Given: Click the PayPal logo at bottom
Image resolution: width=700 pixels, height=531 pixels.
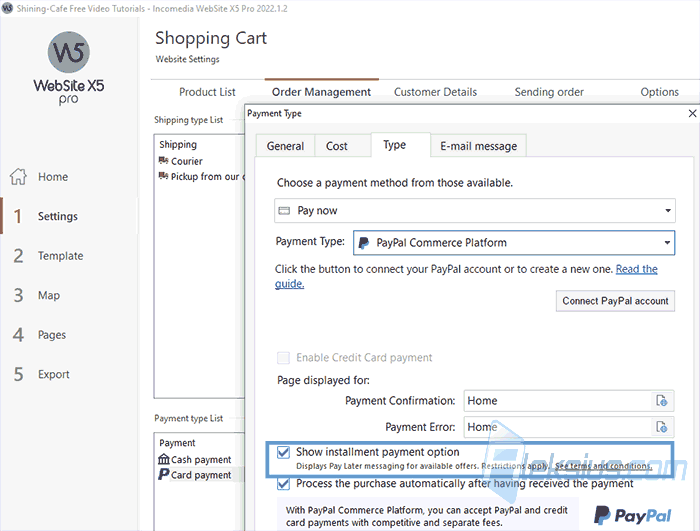Looking at the screenshot, I should [632, 515].
